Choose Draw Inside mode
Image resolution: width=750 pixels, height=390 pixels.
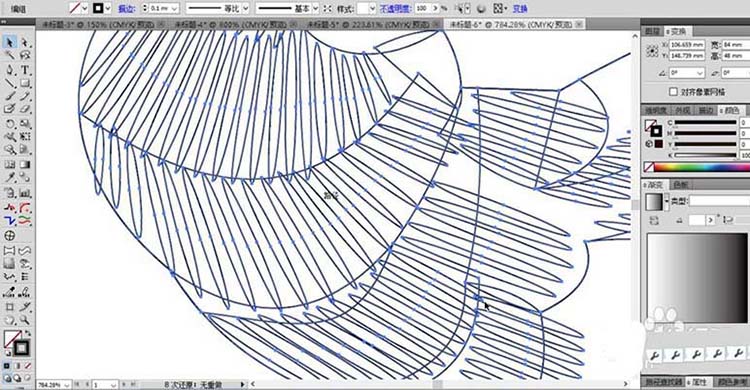coord(27,378)
